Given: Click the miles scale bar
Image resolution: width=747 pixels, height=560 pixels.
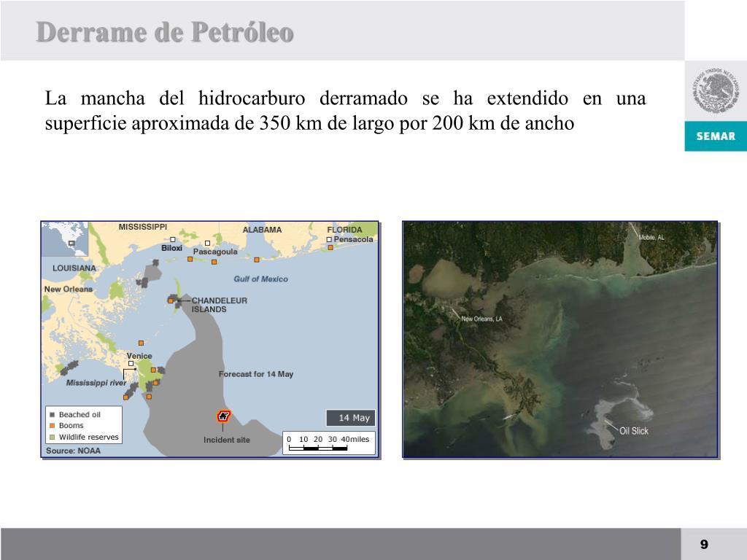Looking at the screenshot, I should click(x=329, y=443).
